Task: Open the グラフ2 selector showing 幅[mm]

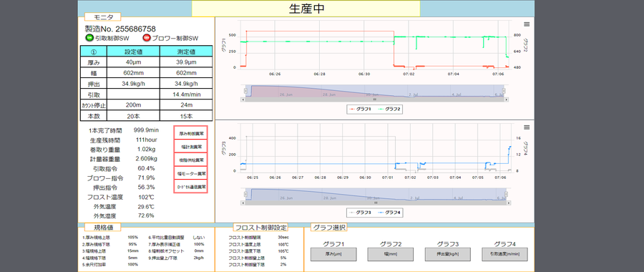Action: [390, 254]
